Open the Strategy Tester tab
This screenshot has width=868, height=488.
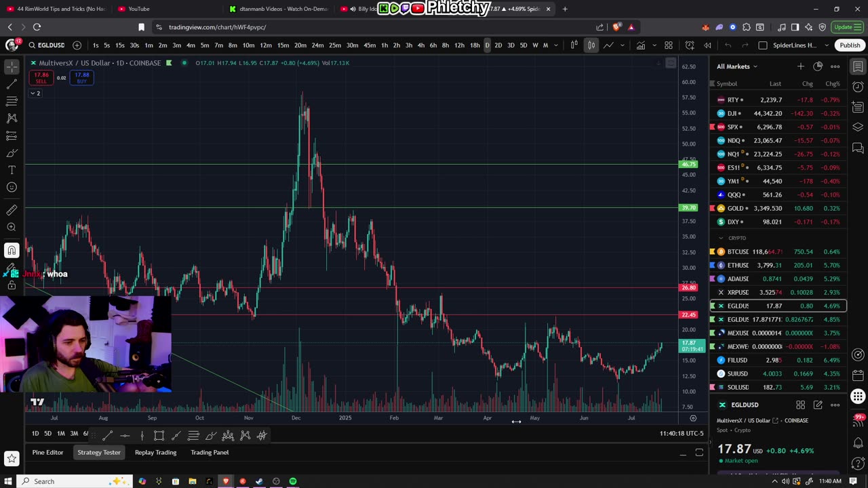coord(99,452)
